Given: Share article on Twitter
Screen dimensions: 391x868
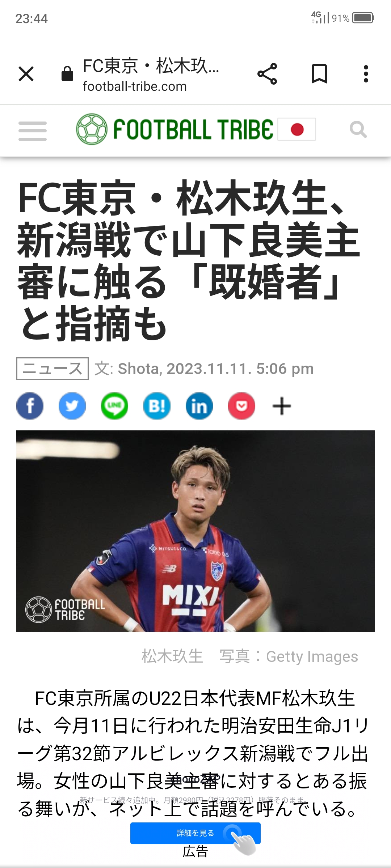Looking at the screenshot, I should [x=72, y=406].
